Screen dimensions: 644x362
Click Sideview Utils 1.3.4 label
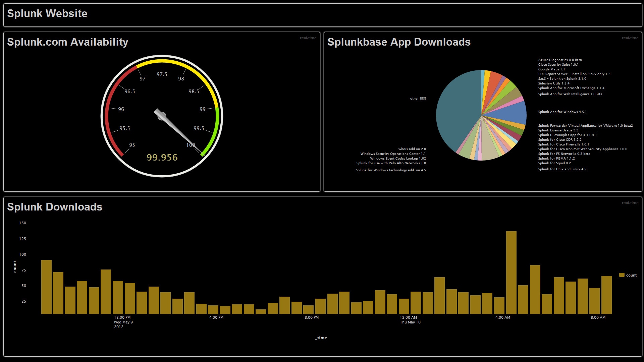pos(554,83)
